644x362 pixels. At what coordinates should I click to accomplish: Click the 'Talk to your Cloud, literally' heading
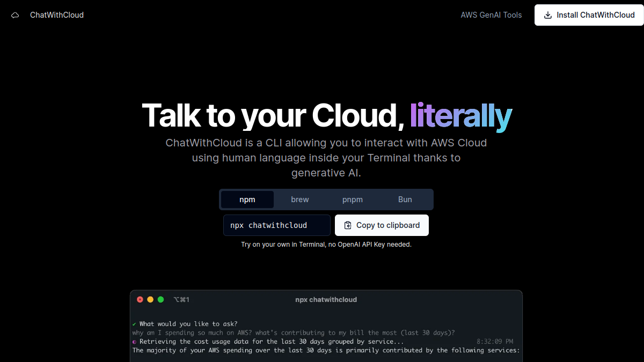click(x=327, y=115)
